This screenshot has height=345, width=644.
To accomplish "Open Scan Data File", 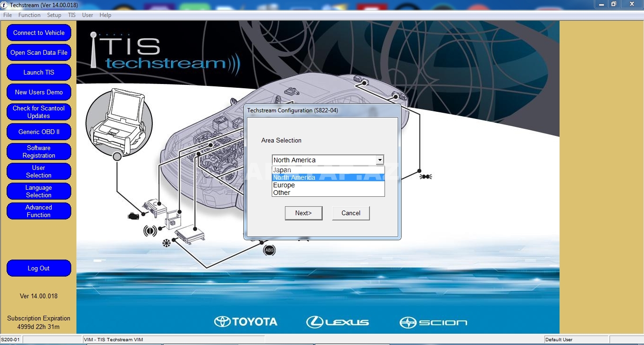I will [39, 52].
